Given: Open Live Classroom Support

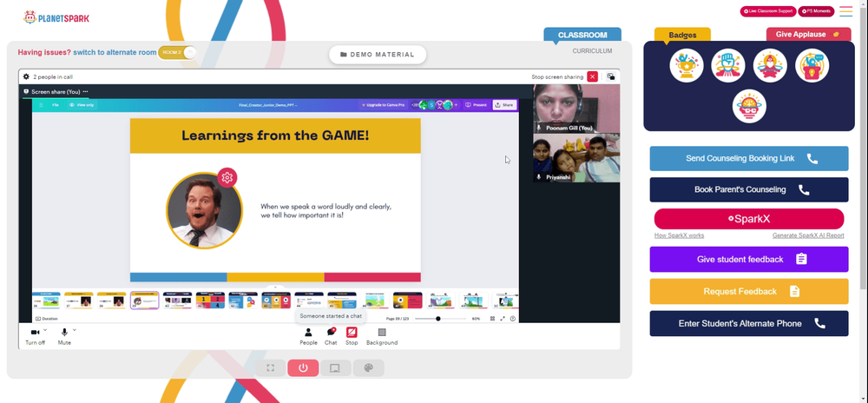Looking at the screenshot, I should [768, 11].
